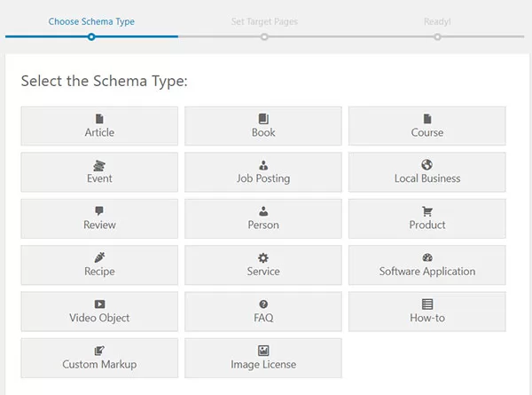The width and height of the screenshot is (532, 395).
Task: Select Video Object schema label
Action: tap(99, 318)
